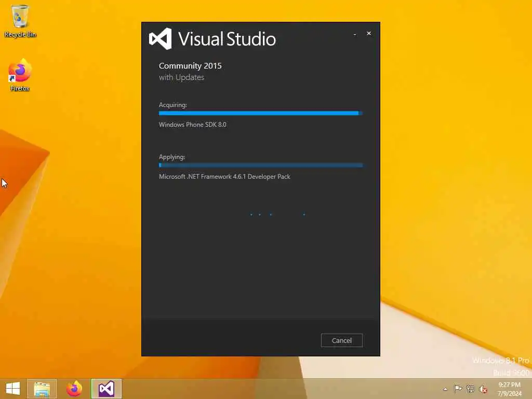Click the Community 2015 heading
532x399 pixels.
pyautogui.click(x=190, y=66)
